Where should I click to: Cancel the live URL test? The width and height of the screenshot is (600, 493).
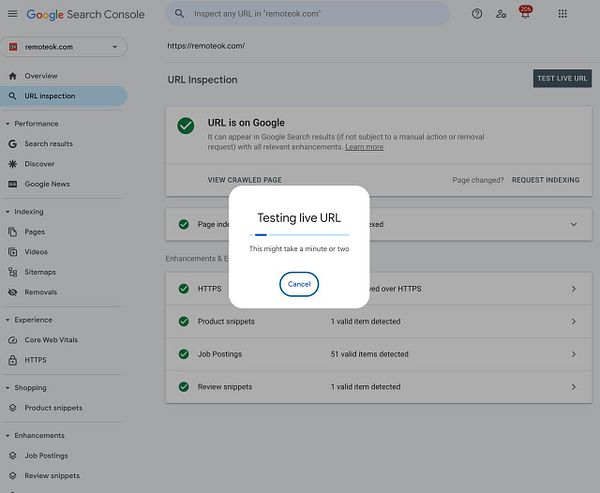click(299, 284)
